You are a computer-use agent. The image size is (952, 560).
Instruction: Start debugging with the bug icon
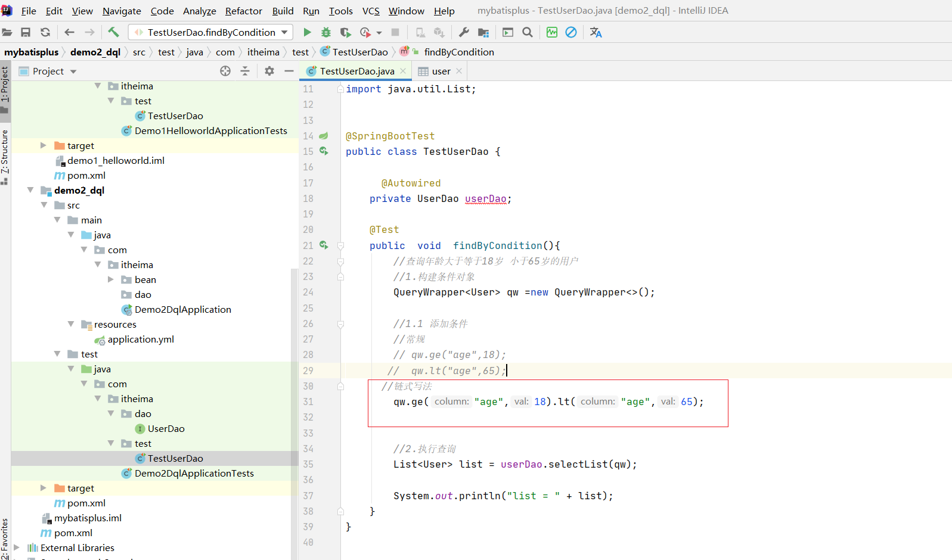(326, 32)
